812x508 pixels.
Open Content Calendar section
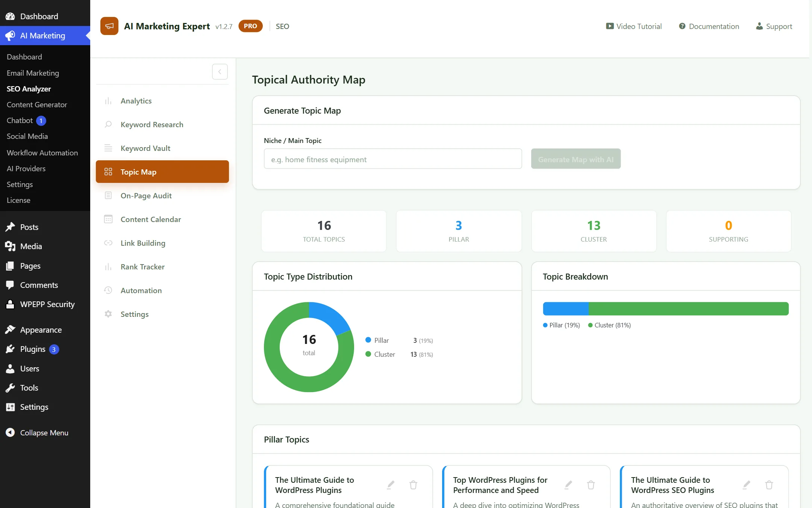coord(162,219)
